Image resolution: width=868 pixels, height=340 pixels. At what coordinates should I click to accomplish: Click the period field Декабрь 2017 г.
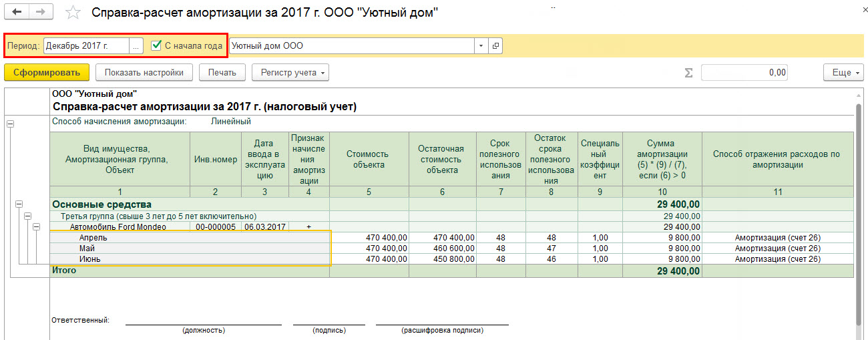(x=86, y=46)
